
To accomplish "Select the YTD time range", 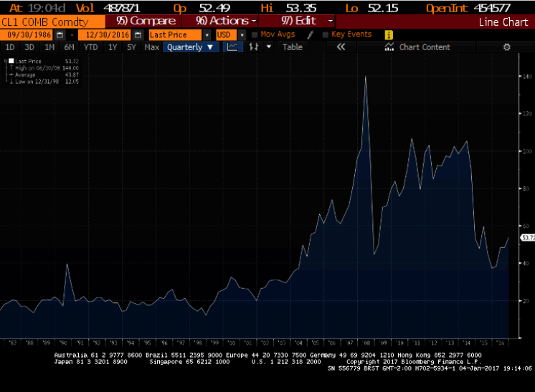I will pyautogui.click(x=90, y=47).
